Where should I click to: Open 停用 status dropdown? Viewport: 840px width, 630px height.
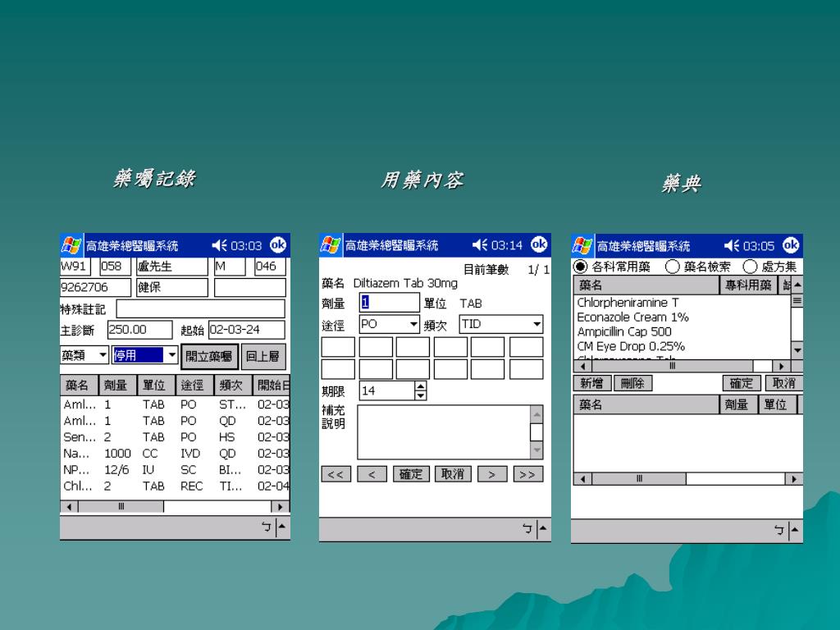point(171,354)
